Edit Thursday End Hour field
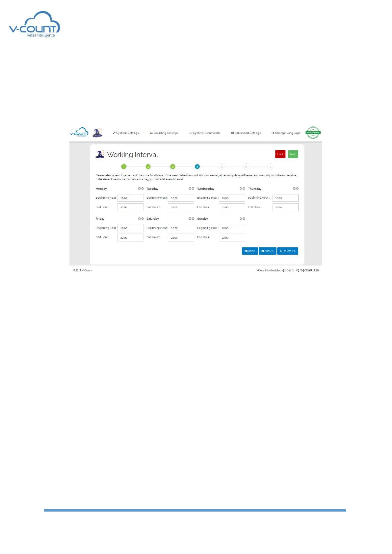Image resolution: width=392 pixels, height=554 pixels. tap(285, 207)
